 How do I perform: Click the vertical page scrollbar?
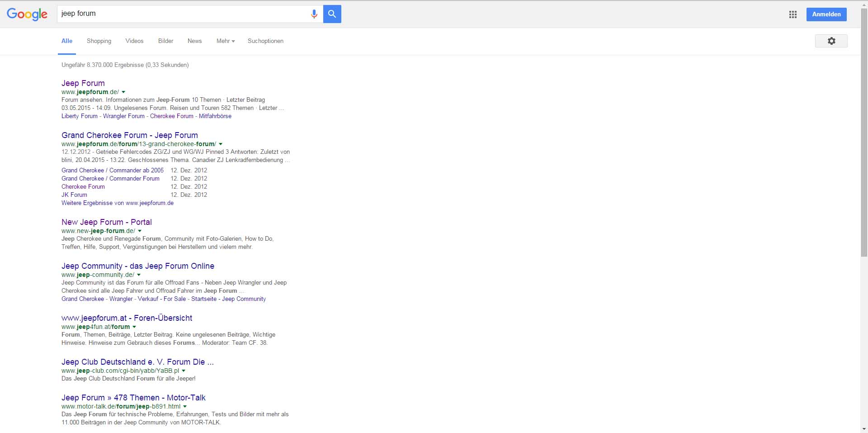[x=863, y=136]
